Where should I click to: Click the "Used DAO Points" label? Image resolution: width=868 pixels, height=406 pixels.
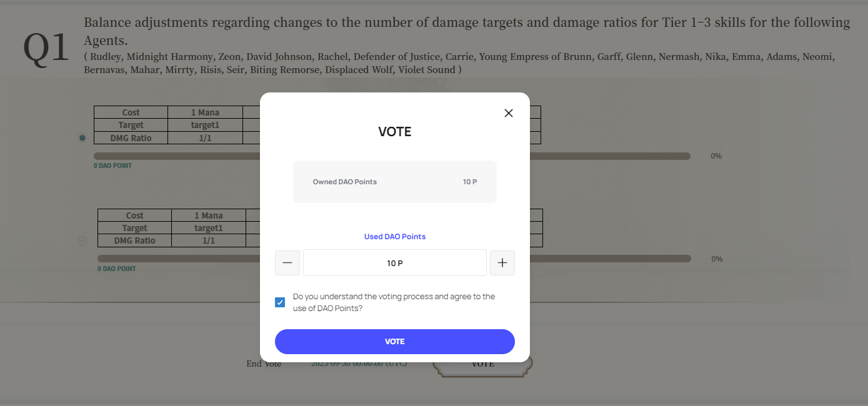[395, 237]
